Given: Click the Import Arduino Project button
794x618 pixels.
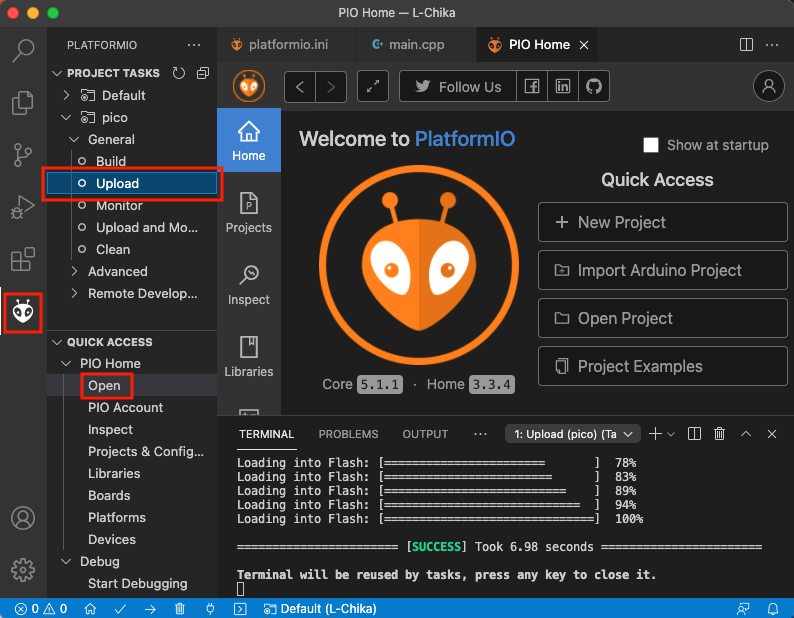Looking at the screenshot, I should point(662,270).
